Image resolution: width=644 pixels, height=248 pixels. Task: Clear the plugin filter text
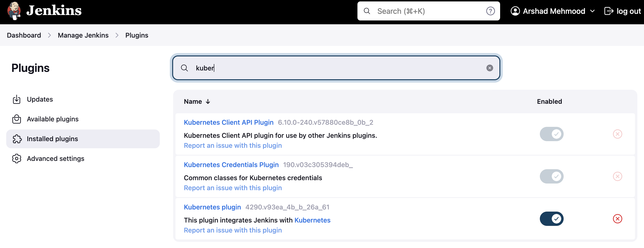(489, 68)
